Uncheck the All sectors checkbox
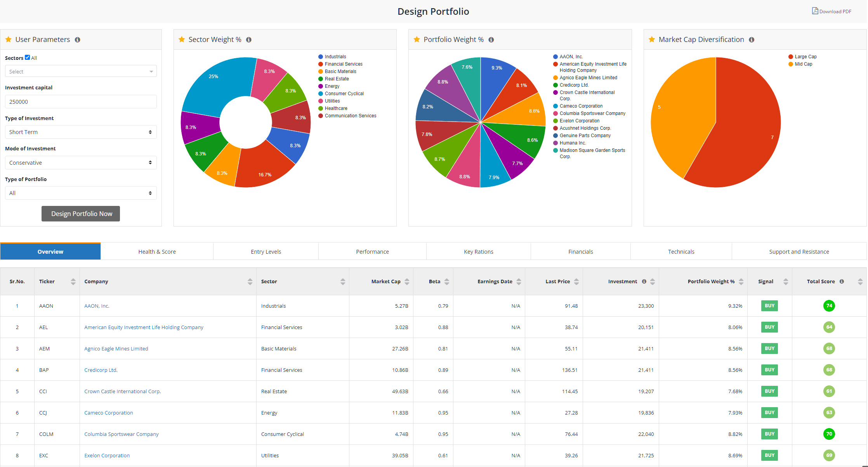 click(27, 57)
